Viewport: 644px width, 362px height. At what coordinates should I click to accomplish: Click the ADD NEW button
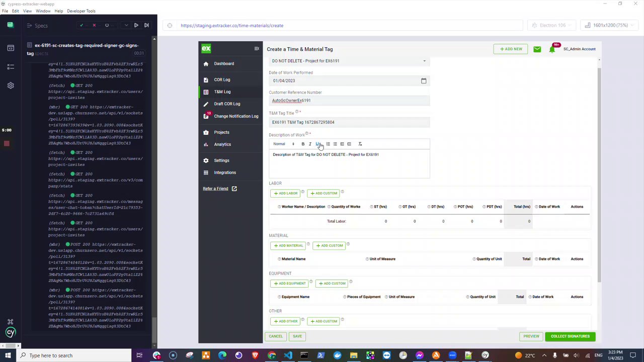point(511,49)
